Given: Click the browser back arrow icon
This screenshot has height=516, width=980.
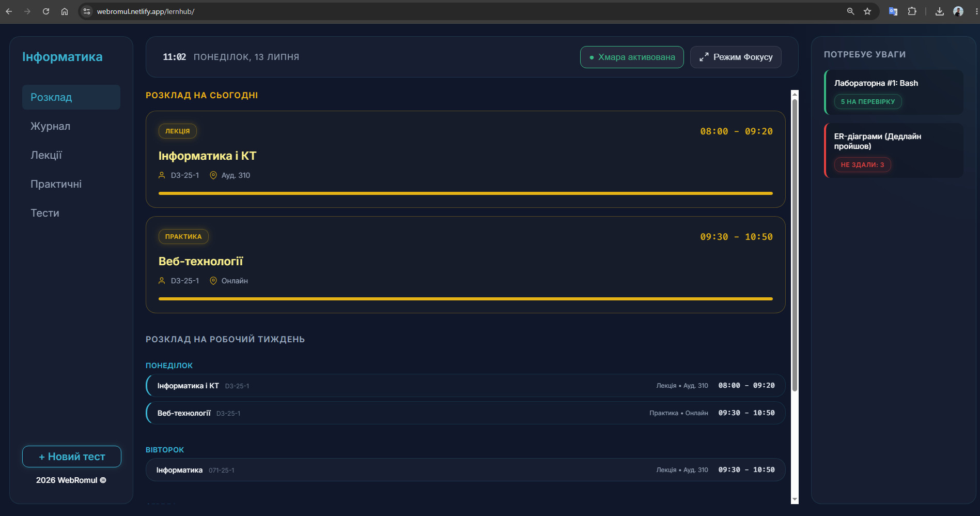Looking at the screenshot, I should [9, 11].
